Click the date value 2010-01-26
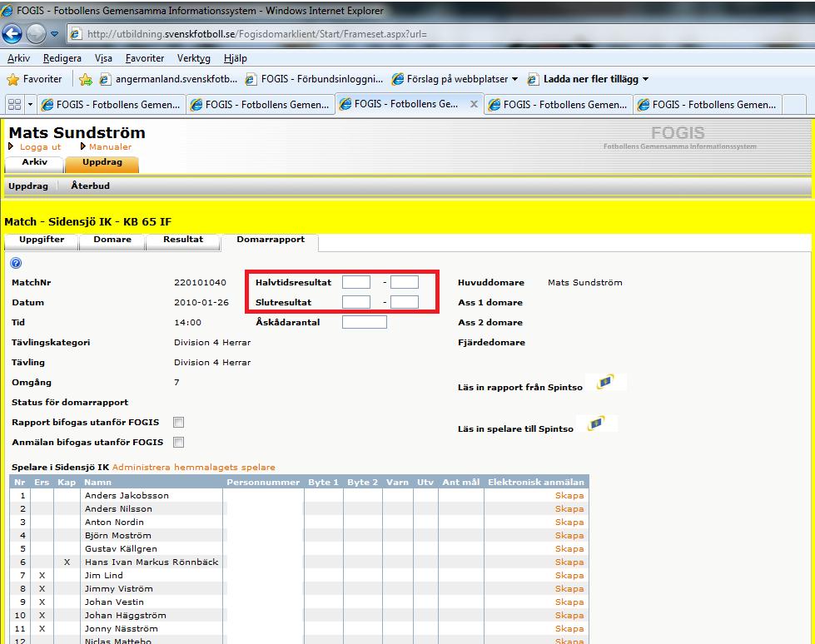Viewport: 815px width, 644px height. [x=201, y=302]
